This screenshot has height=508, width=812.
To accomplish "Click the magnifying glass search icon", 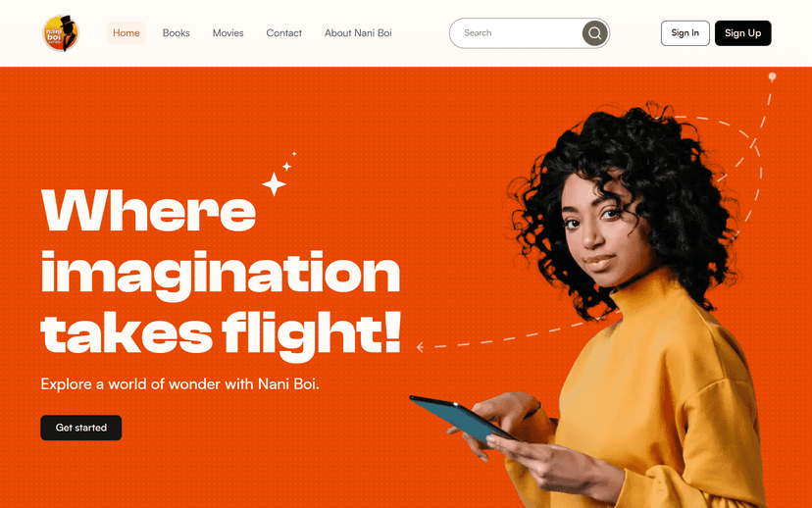I will [x=594, y=33].
